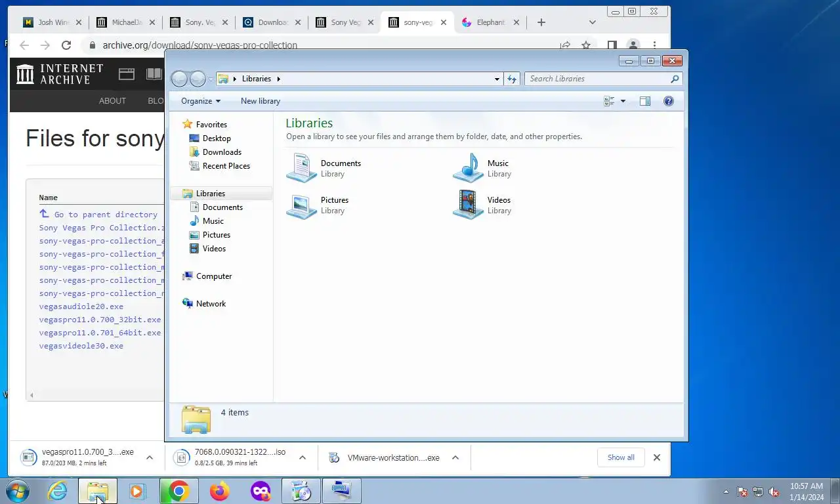Download vegaspro11.0.701_64bit.exe link
Image resolution: width=840 pixels, height=504 pixels.
pos(100,333)
